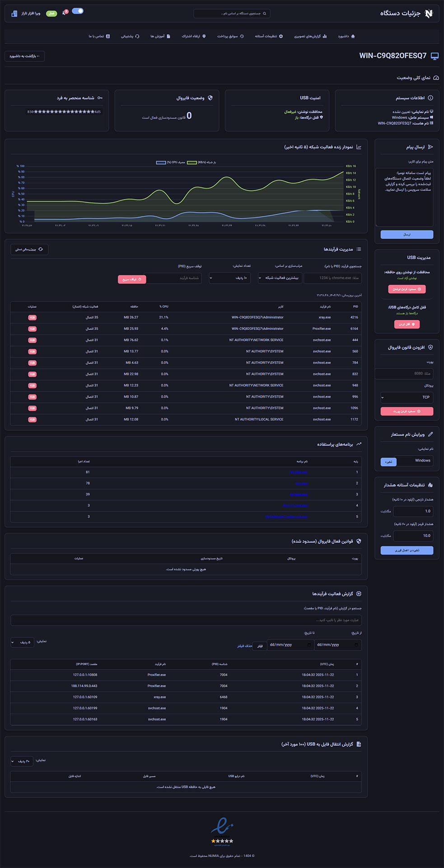Go to the 'تنظیمات آستانه' nav item
The image size is (444, 868).
click(269, 36)
